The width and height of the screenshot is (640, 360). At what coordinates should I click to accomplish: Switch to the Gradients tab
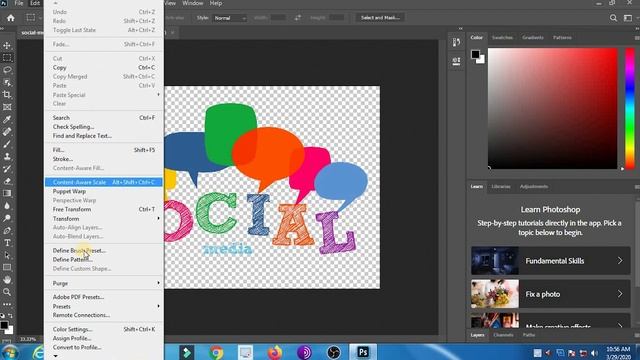[x=533, y=38]
